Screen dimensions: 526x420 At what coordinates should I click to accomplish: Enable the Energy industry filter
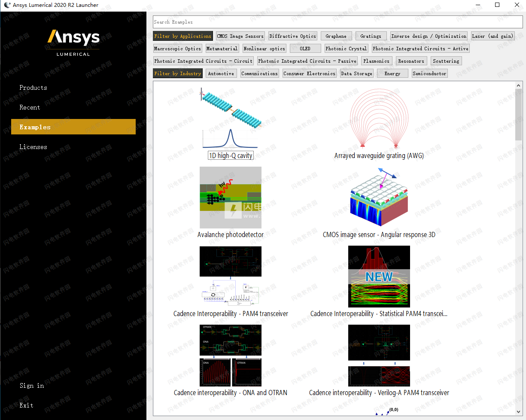click(392, 73)
